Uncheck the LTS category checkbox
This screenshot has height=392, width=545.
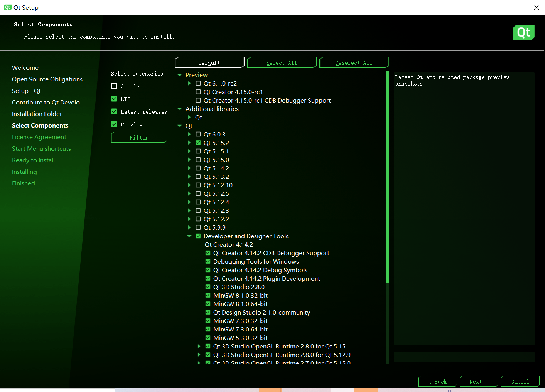pyautogui.click(x=114, y=99)
